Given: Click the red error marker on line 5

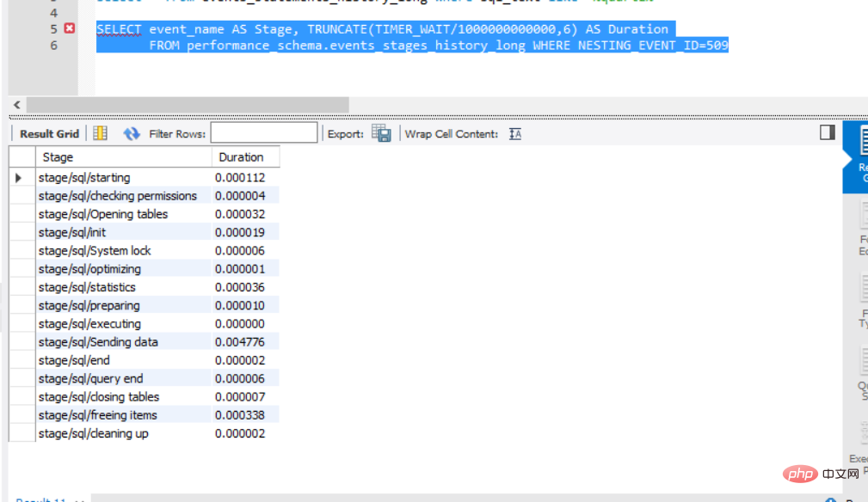Looking at the screenshot, I should click(x=69, y=28).
